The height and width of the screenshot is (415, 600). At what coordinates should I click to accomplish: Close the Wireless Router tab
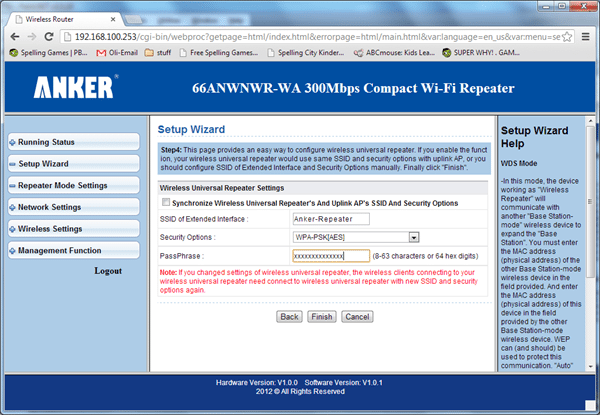click(x=113, y=19)
